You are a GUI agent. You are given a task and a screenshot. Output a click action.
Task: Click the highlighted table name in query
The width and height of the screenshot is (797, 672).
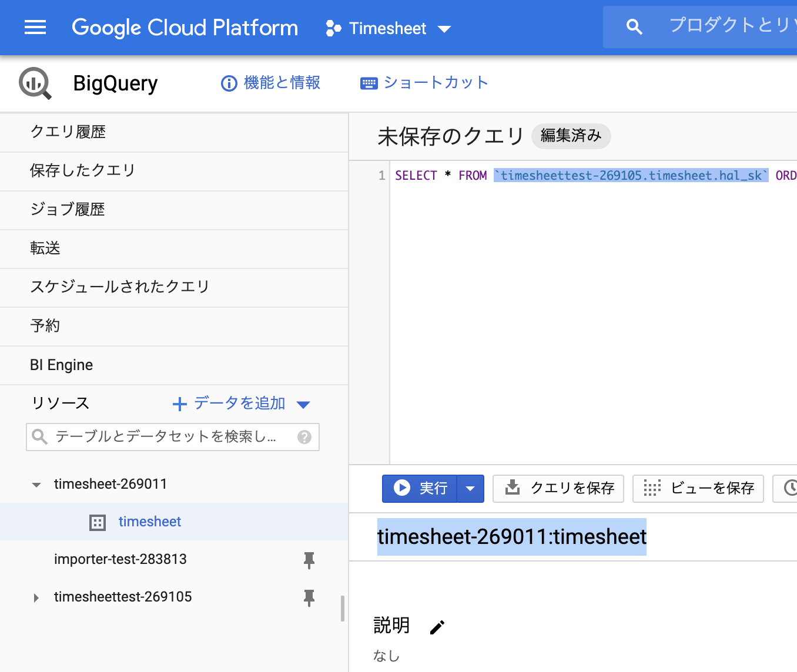pos(631,176)
